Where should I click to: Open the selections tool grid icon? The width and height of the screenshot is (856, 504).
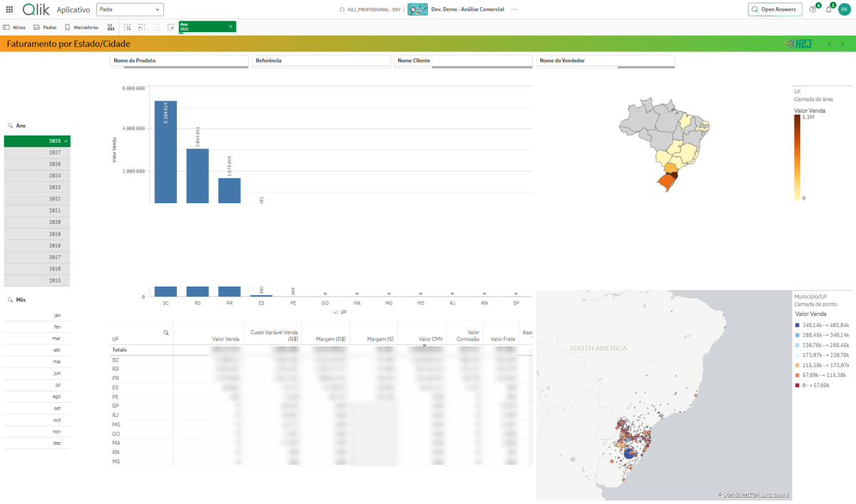coord(111,27)
